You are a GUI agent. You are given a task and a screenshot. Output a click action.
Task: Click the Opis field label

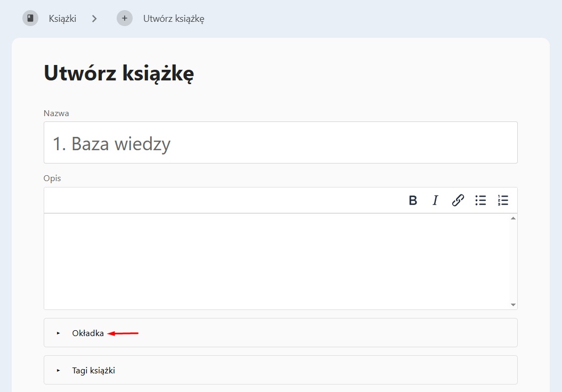[52, 178]
